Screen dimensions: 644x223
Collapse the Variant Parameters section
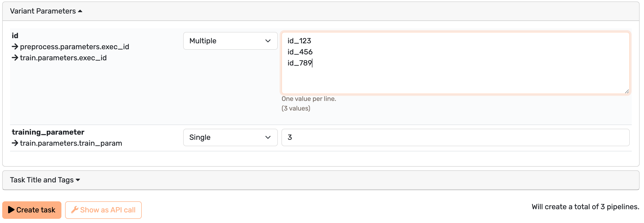click(x=46, y=11)
